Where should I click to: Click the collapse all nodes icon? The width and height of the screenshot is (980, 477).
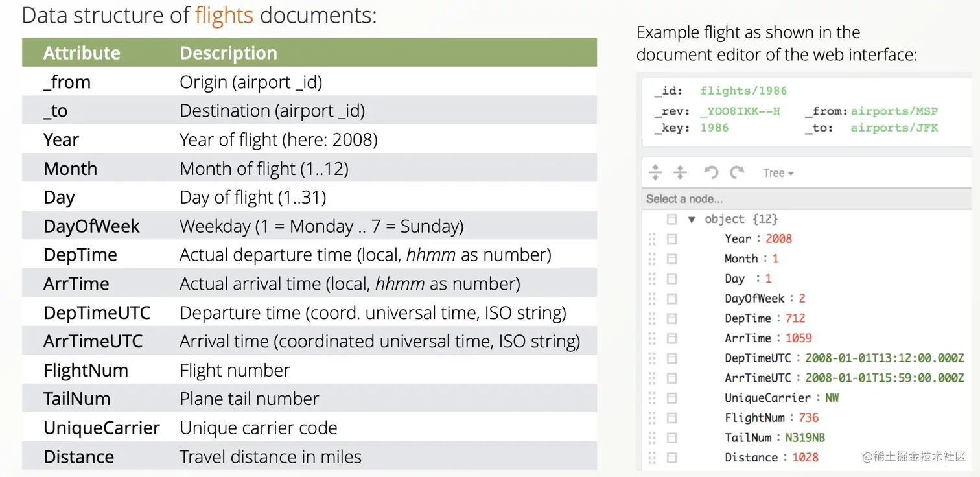[x=680, y=172]
